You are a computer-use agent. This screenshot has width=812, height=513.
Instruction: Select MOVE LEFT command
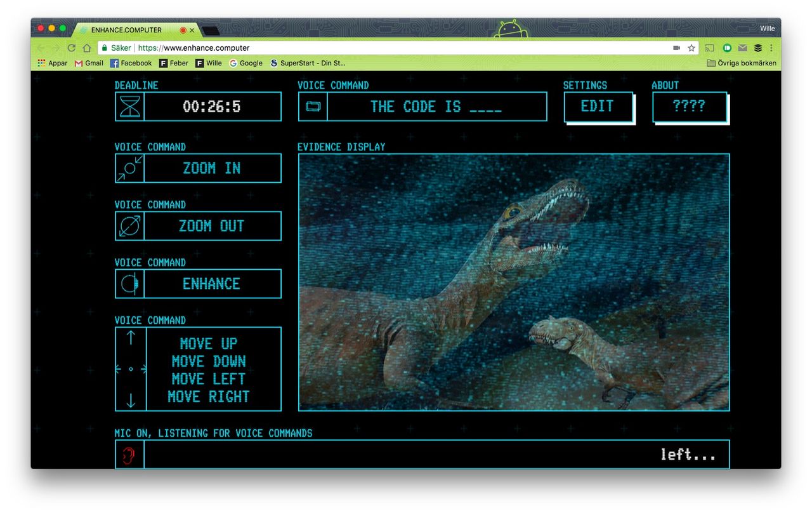[208, 379]
